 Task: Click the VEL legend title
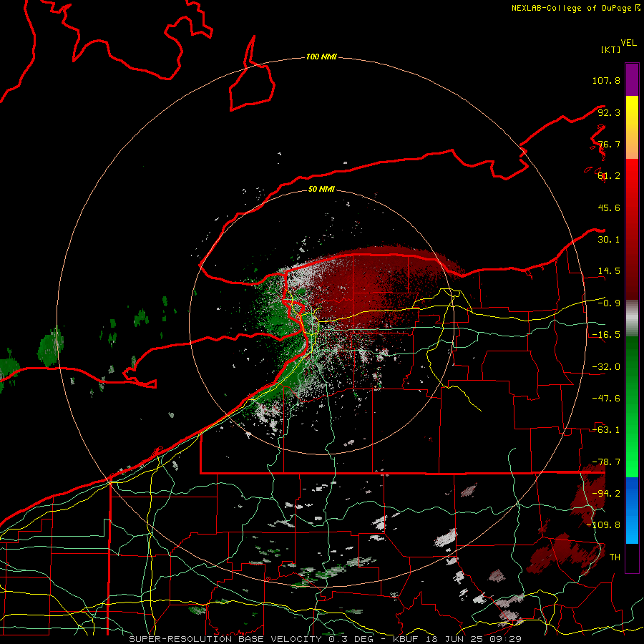tap(628, 43)
